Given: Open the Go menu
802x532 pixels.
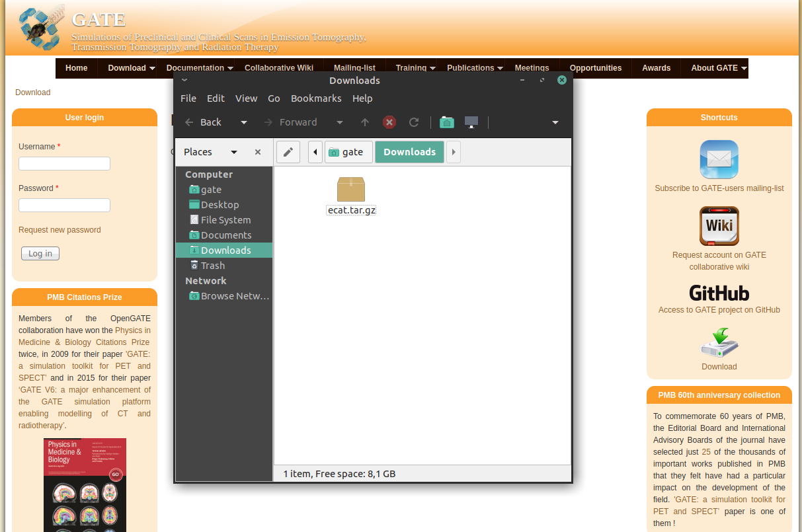Looking at the screenshot, I should [x=274, y=98].
